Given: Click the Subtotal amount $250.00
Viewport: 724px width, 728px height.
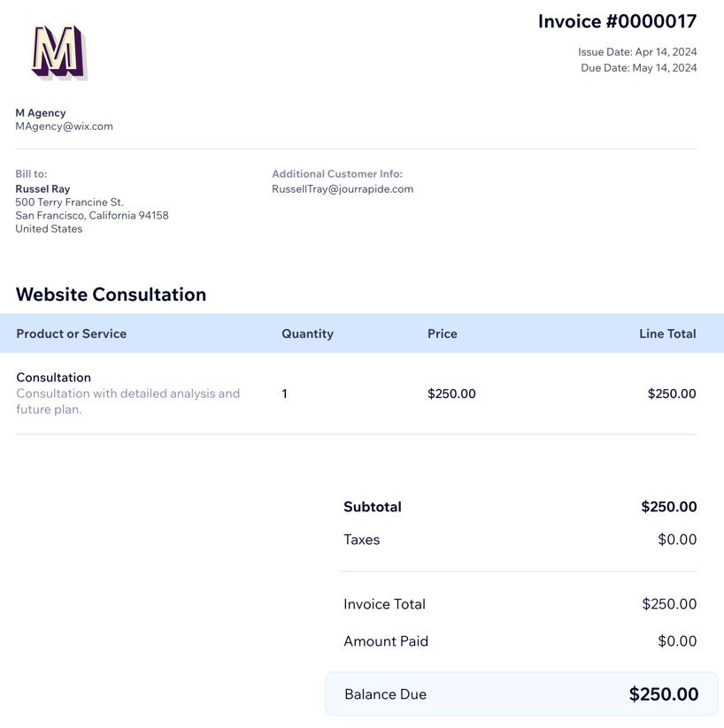Looking at the screenshot, I should (x=669, y=507).
